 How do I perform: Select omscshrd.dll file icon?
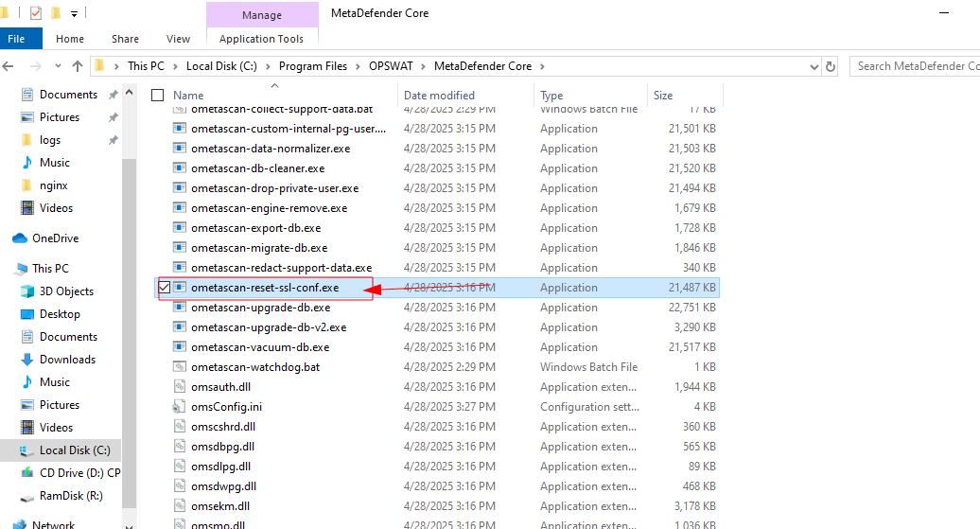coord(180,427)
